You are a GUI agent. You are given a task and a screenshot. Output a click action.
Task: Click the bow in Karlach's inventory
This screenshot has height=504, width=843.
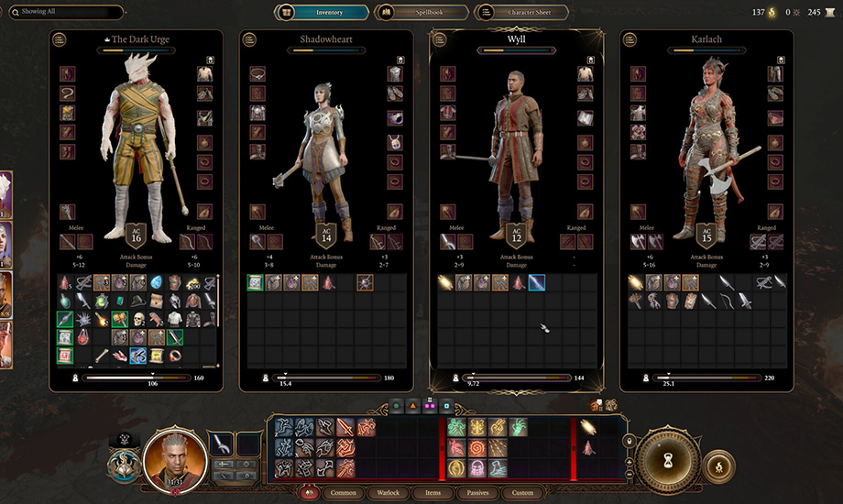pyautogui.click(x=727, y=301)
